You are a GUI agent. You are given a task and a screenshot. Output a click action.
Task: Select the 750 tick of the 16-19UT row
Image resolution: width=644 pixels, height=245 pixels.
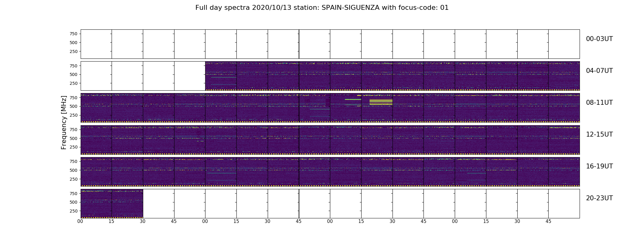[74, 161]
